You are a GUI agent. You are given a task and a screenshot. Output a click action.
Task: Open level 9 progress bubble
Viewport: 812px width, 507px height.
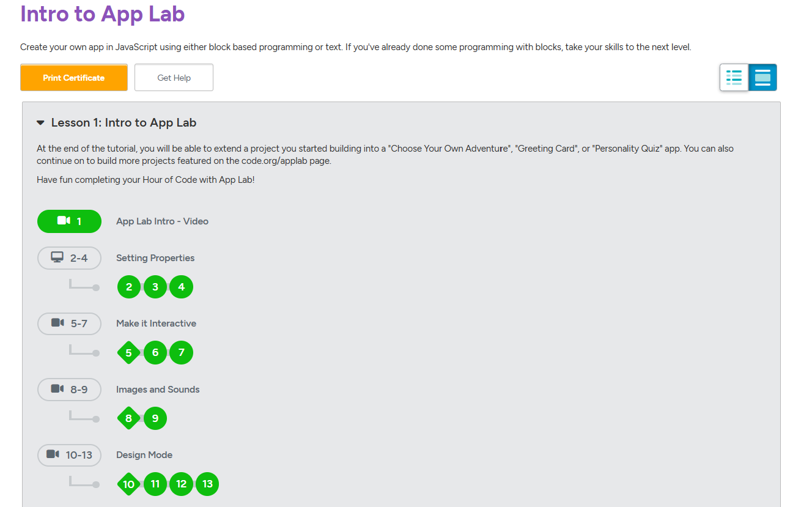pos(155,418)
